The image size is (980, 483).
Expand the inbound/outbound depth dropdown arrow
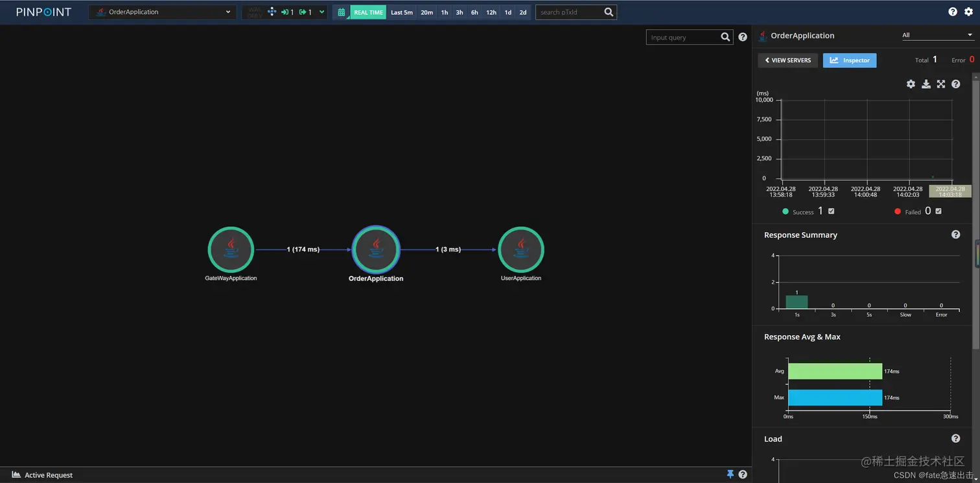coord(321,12)
